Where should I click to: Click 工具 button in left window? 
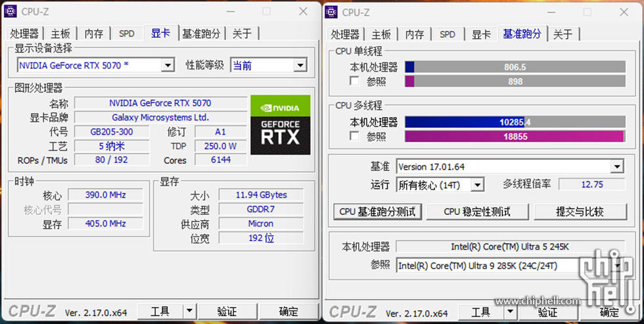[160, 312]
